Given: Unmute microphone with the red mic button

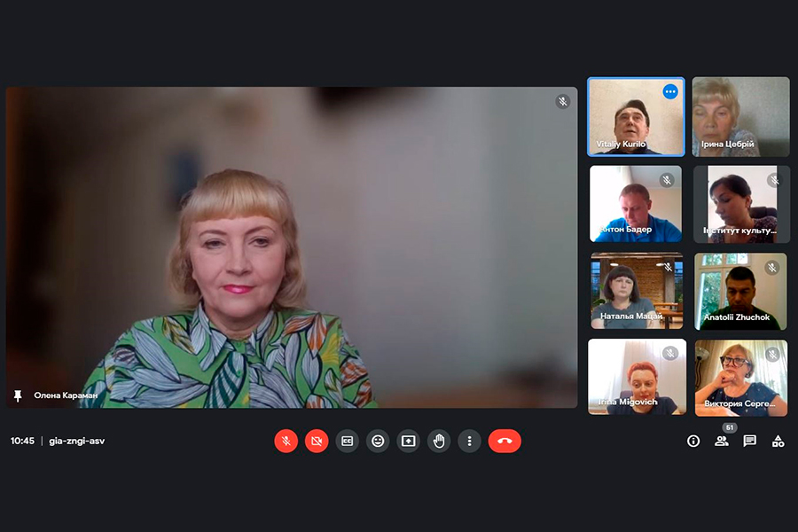Looking at the screenshot, I should 286,441.
